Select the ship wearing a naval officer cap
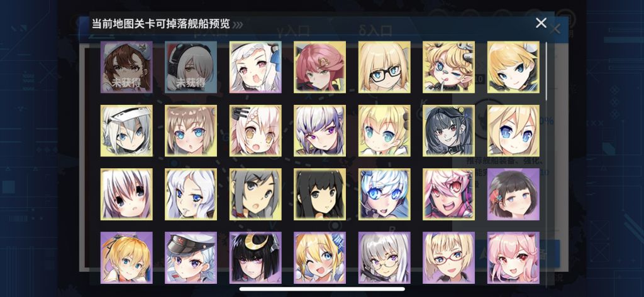 coord(191,257)
